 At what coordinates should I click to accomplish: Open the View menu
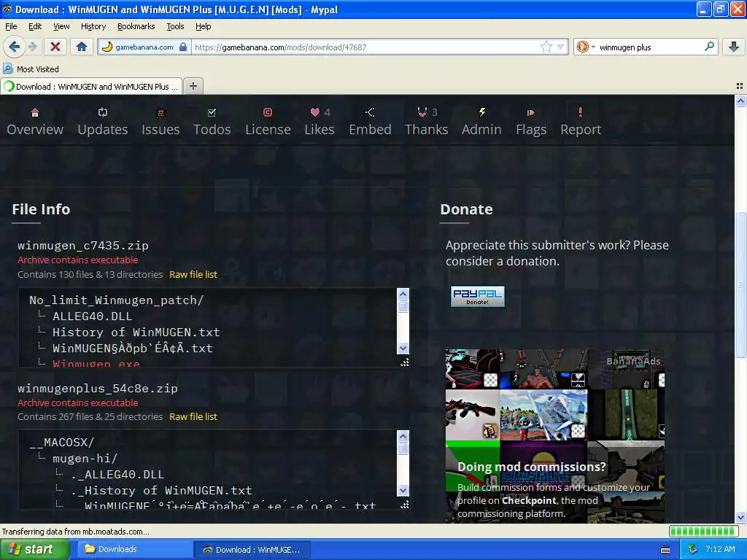[61, 26]
